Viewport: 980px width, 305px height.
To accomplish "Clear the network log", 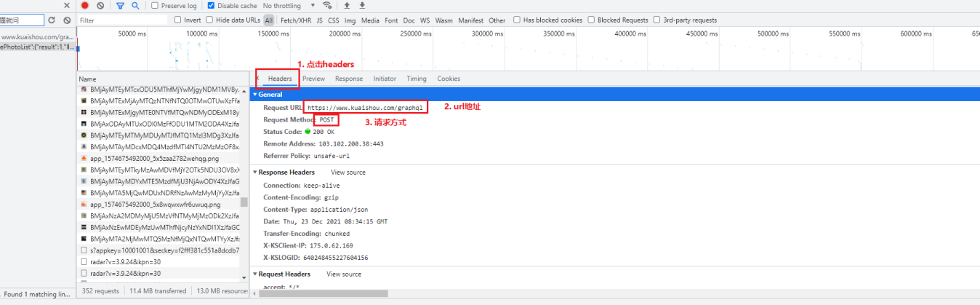I will point(100,6).
